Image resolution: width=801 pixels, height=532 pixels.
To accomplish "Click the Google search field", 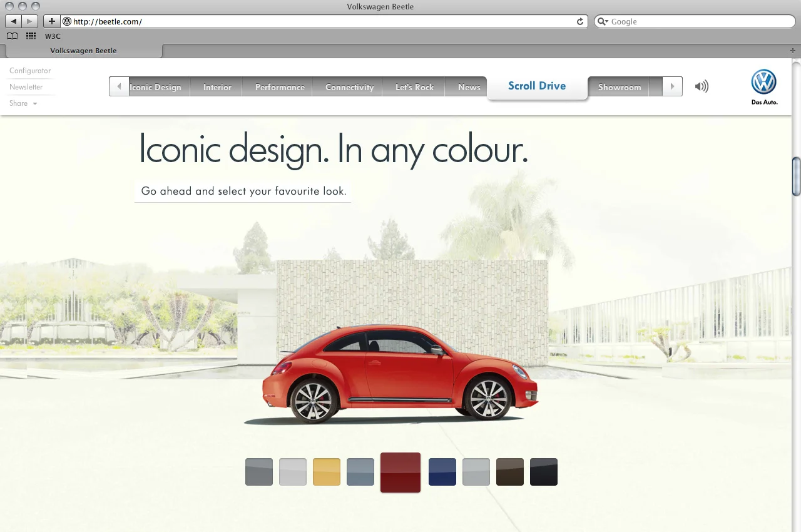I will click(695, 21).
